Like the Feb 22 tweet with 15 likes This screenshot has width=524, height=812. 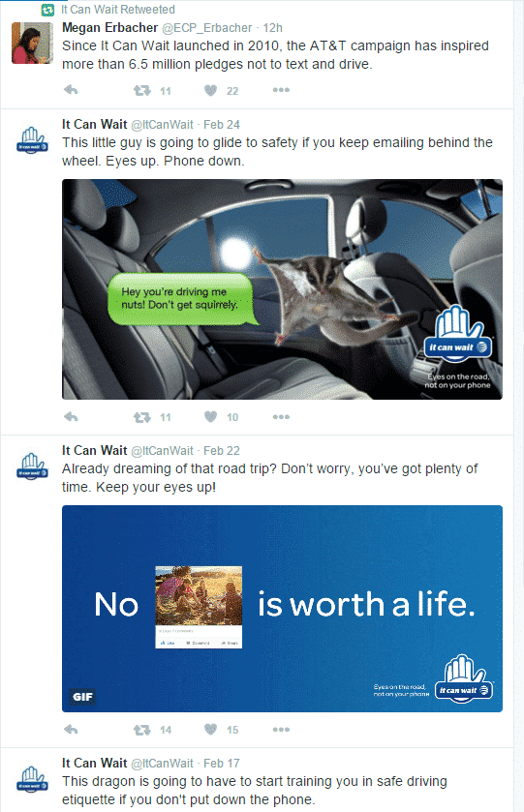[x=210, y=730]
